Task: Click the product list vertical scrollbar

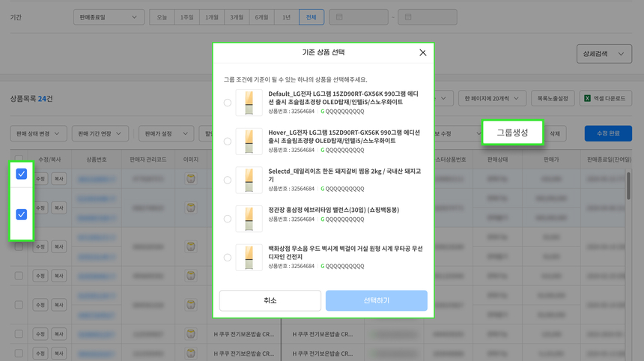Action: coord(628,186)
